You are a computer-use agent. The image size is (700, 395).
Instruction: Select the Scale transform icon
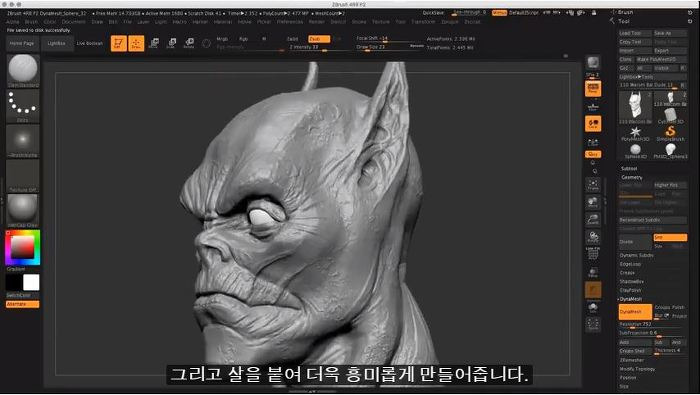coord(171,43)
